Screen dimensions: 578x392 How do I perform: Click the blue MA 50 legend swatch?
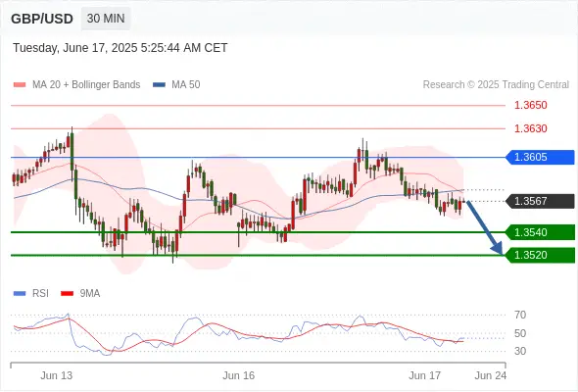pyautogui.click(x=159, y=85)
